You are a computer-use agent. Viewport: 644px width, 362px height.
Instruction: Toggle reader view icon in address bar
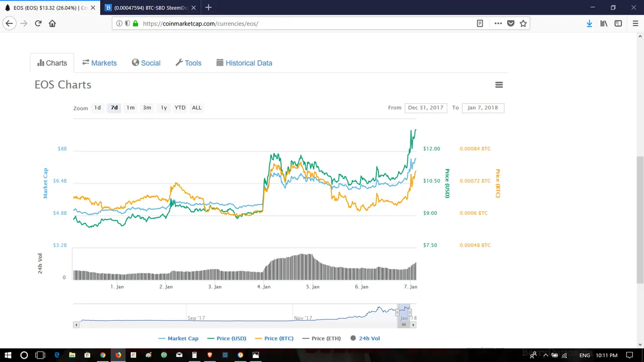[x=480, y=23]
